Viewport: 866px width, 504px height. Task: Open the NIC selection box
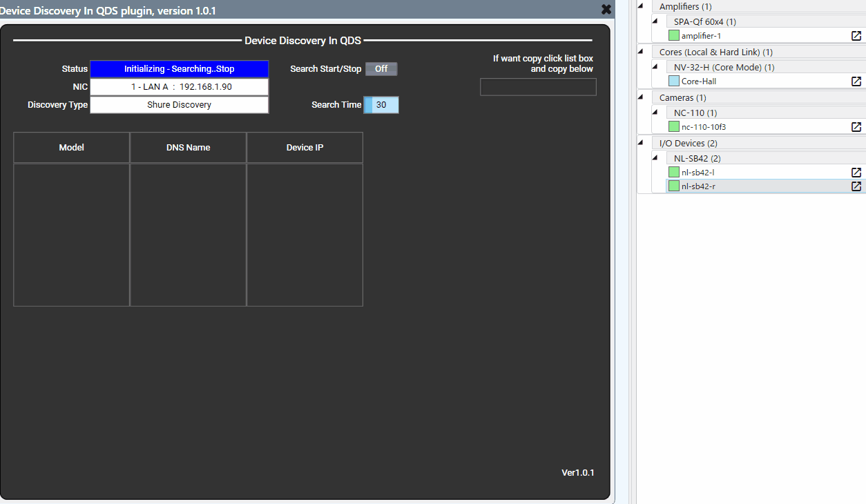tap(179, 87)
